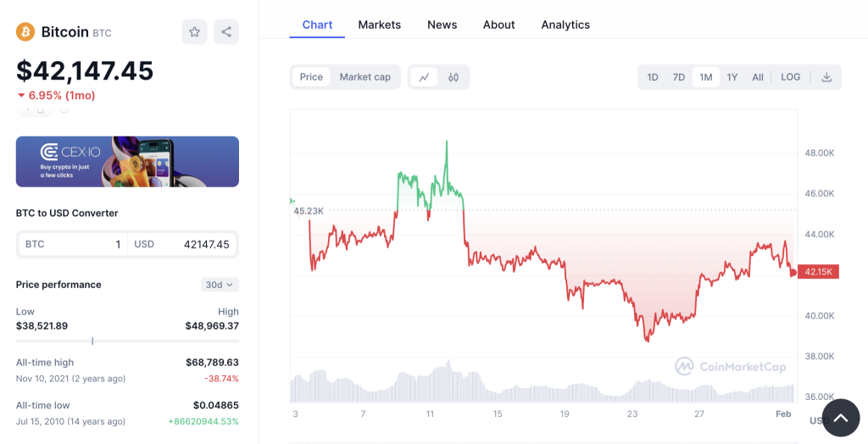
Task: Add Bitcoin to watchlist with star icon
Action: [194, 32]
